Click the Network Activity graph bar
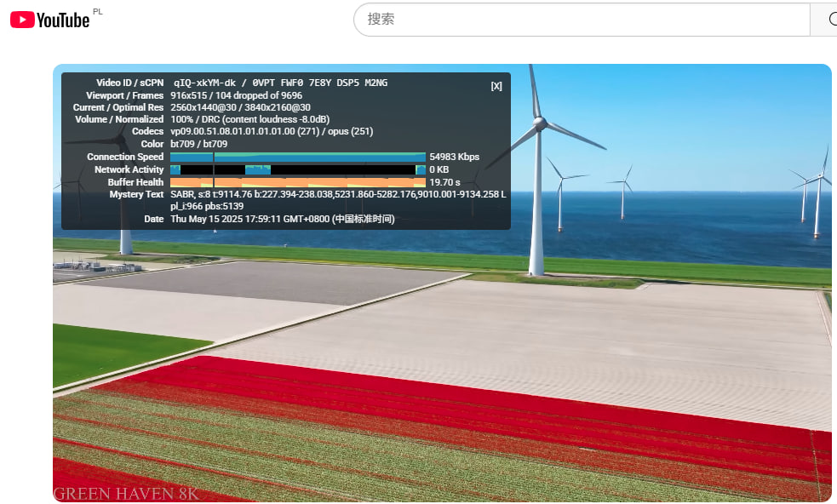The height and width of the screenshot is (504, 837). point(297,169)
